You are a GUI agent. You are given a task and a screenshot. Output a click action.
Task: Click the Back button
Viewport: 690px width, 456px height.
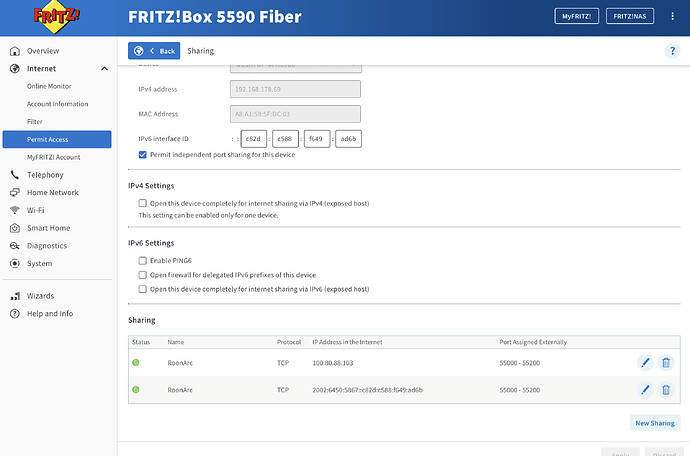[154, 51]
